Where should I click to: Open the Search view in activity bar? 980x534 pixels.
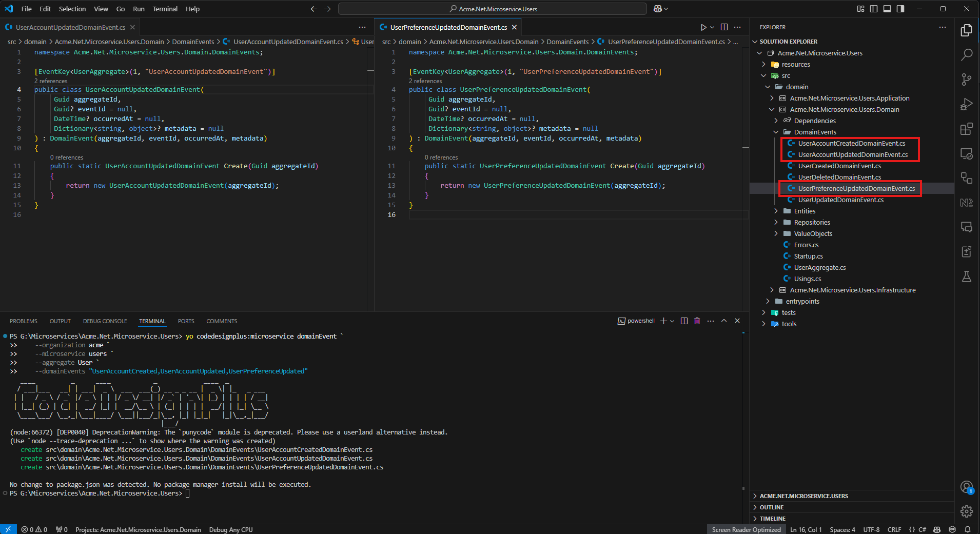tap(967, 55)
